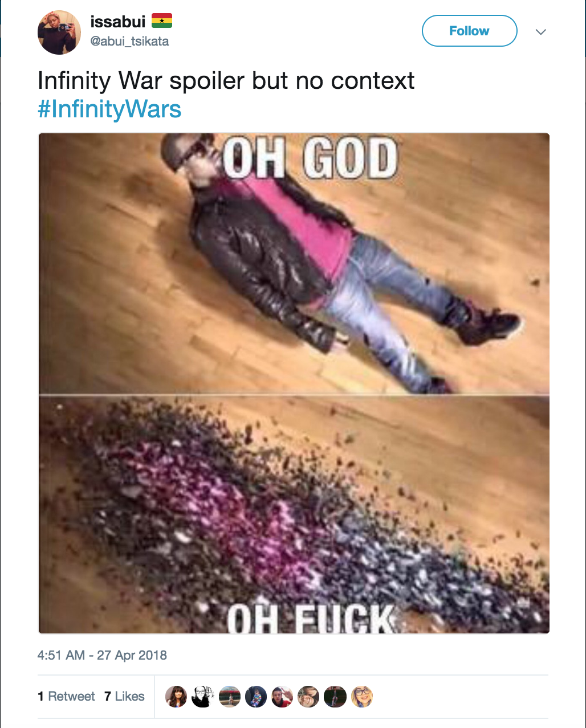View the 7 Likes list
Screen dimensions: 586x728
pos(124,696)
